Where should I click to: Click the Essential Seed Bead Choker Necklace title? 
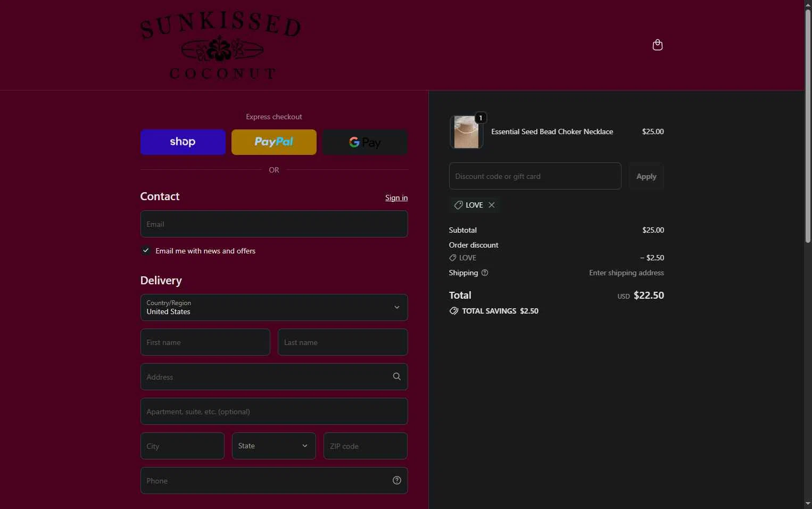tap(552, 132)
